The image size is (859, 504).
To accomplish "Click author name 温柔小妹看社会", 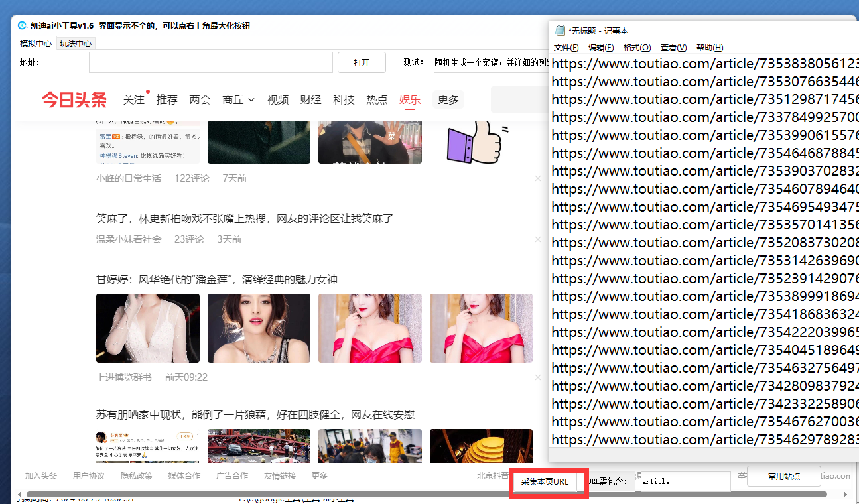I will click(x=129, y=239).
